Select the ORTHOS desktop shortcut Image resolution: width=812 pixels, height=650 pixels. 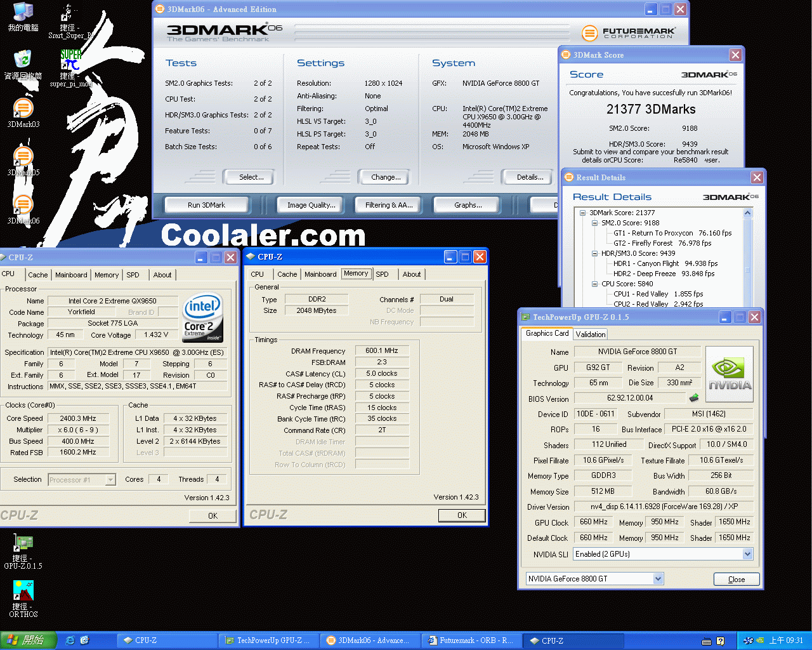tap(23, 599)
